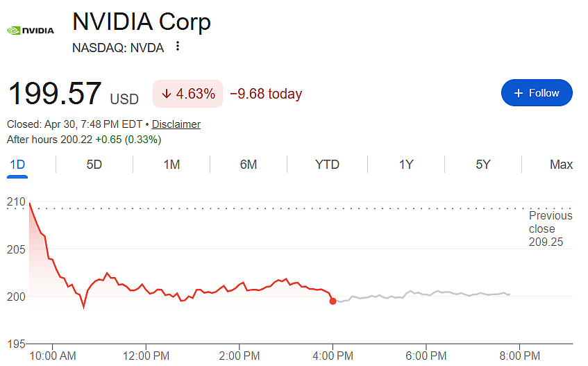
Task: Open the three-dot options menu beside NVDA
Action: point(178,46)
